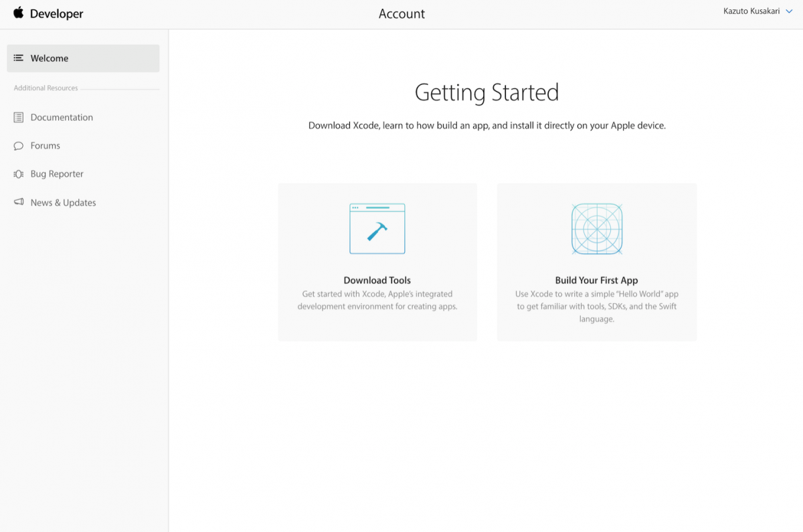Image resolution: width=803 pixels, height=532 pixels.
Task: Select the Welcome list icon
Action: click(x=18, y=58)
